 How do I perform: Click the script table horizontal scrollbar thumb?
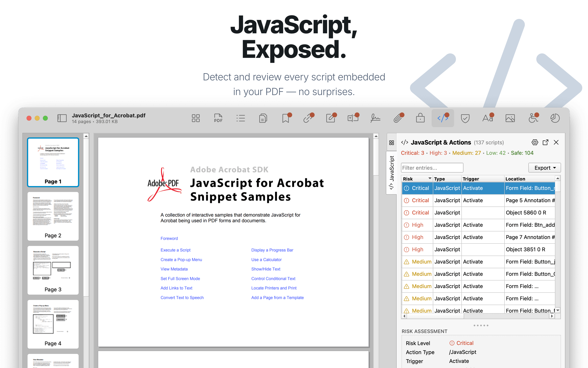(435, 316)
